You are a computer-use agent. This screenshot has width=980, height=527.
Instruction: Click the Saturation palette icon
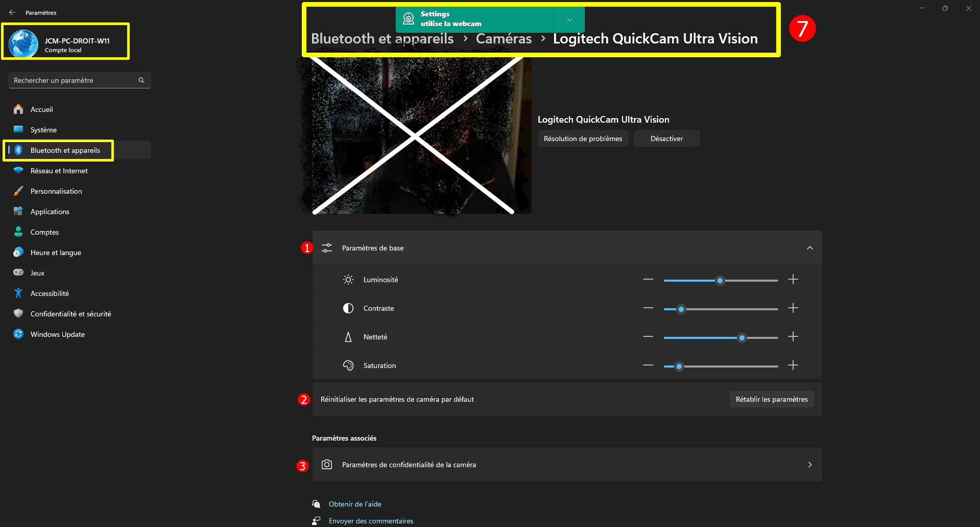348,365
